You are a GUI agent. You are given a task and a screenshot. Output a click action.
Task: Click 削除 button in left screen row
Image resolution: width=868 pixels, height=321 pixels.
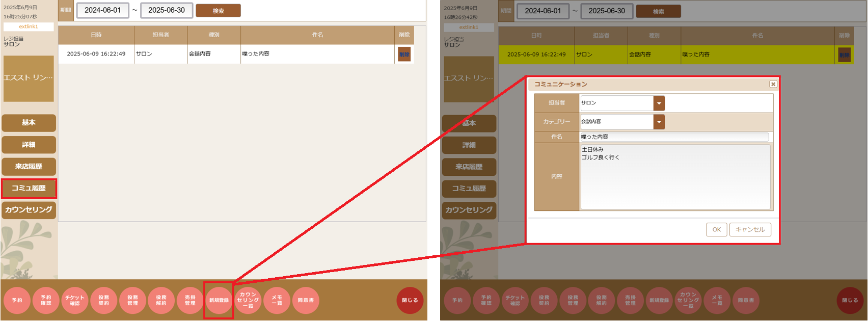(404, 54)
